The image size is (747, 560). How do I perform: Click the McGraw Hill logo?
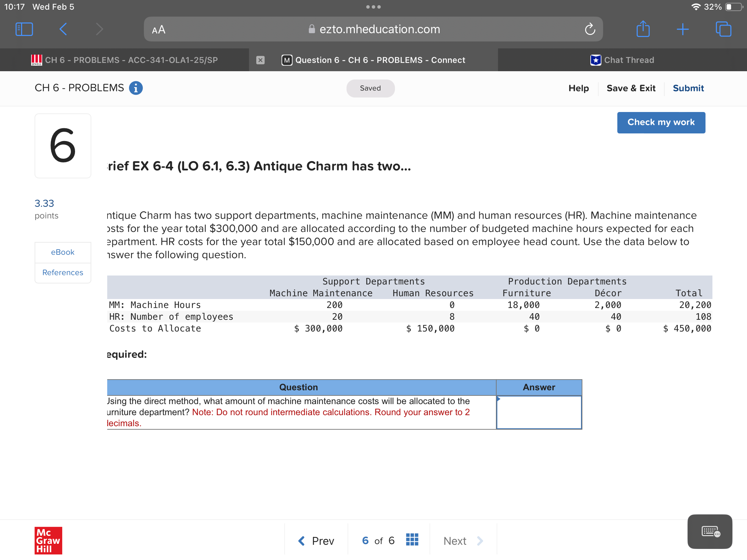[48, 541]
